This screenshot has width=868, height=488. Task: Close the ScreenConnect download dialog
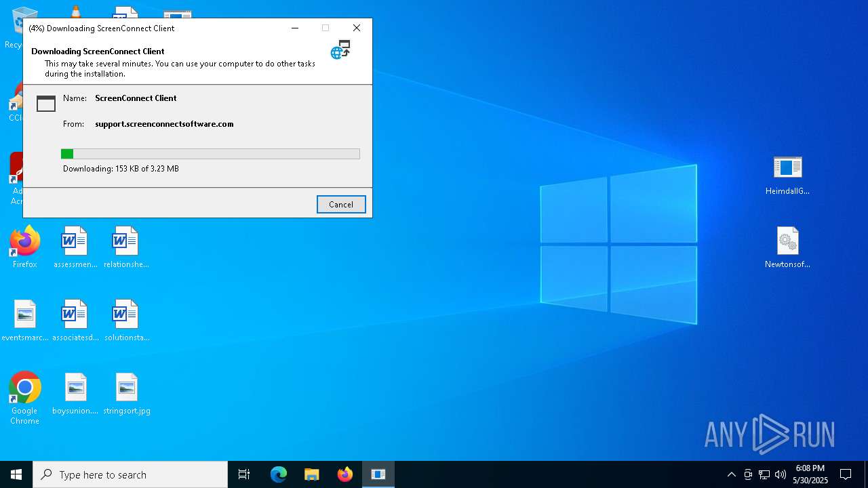pos(357,28)
